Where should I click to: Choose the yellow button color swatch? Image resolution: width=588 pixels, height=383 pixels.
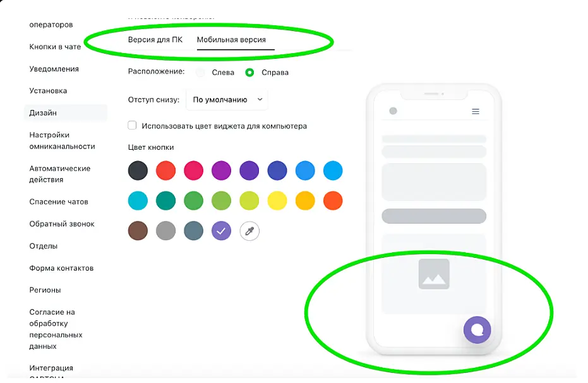(x=277, y=201)
